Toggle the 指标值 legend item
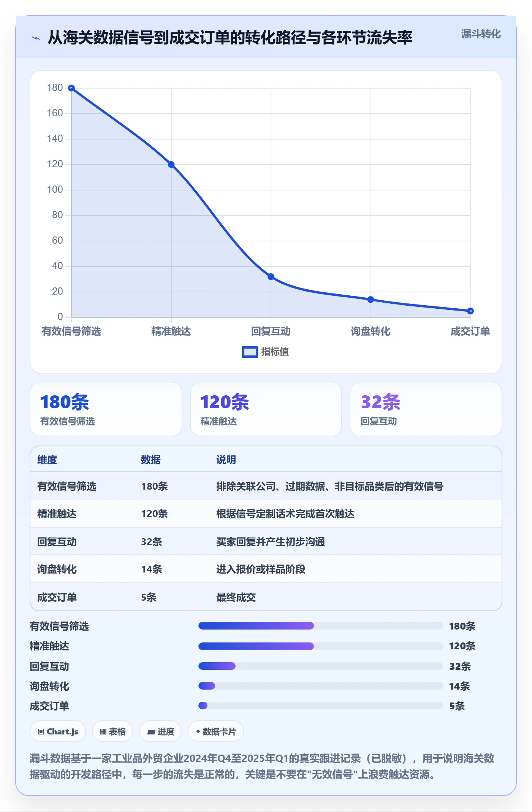Screen dimensions: 532x812 point(266,352)
